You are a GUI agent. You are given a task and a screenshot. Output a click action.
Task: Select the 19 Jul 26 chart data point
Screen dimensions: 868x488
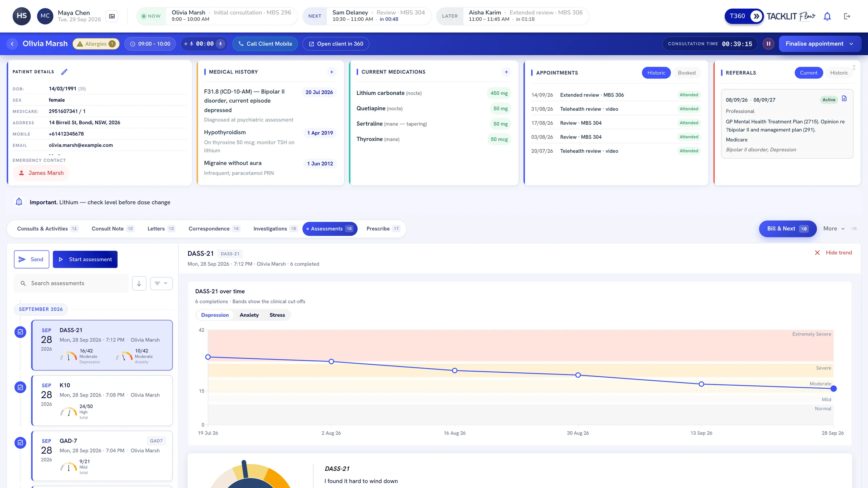(x=208, y=357)
